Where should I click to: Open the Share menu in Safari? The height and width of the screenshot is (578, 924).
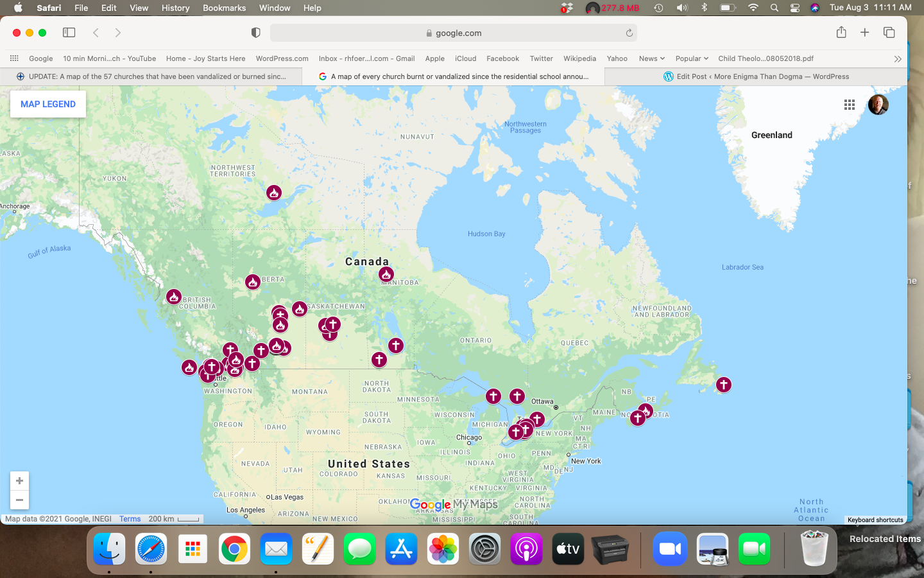pos(841,33)
